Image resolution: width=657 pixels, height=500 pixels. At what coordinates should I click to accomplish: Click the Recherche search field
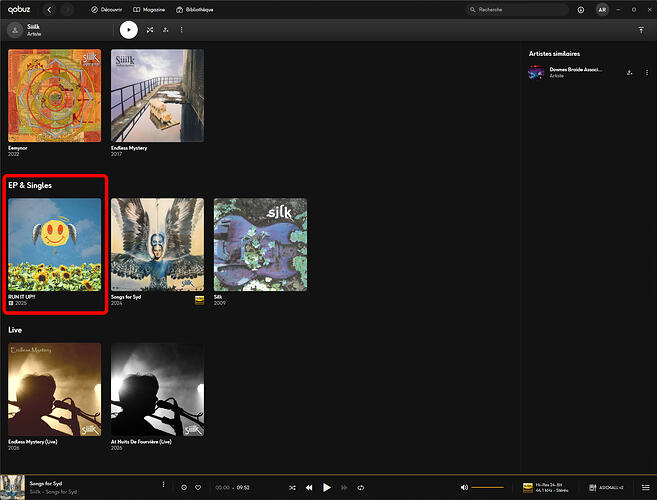(517, 10)
